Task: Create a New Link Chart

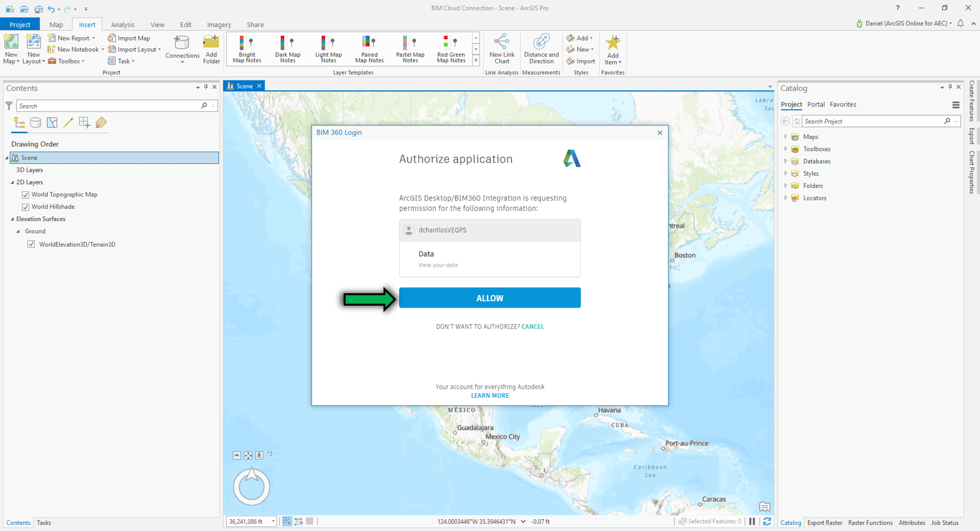Action: click(x=502, y=50)
